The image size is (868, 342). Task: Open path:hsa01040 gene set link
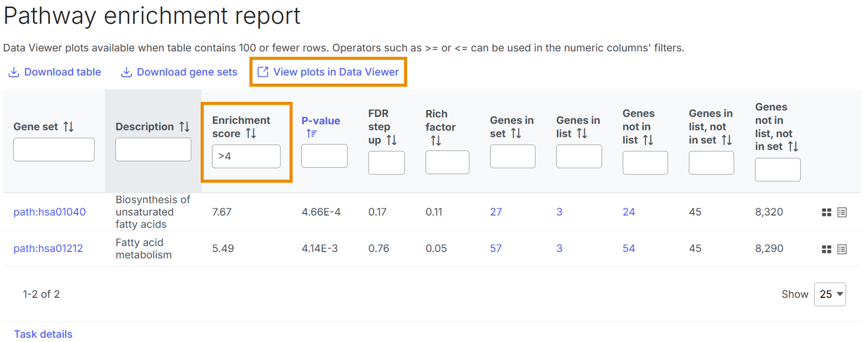(49, 212)
